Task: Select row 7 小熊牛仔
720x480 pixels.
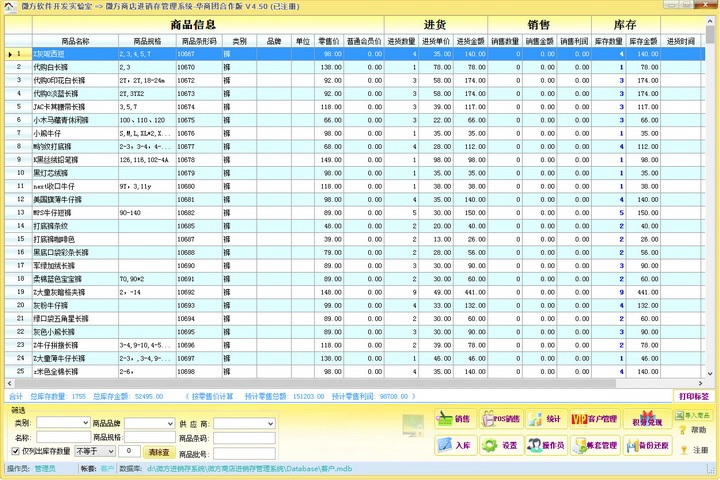Action: coord(355,133)
